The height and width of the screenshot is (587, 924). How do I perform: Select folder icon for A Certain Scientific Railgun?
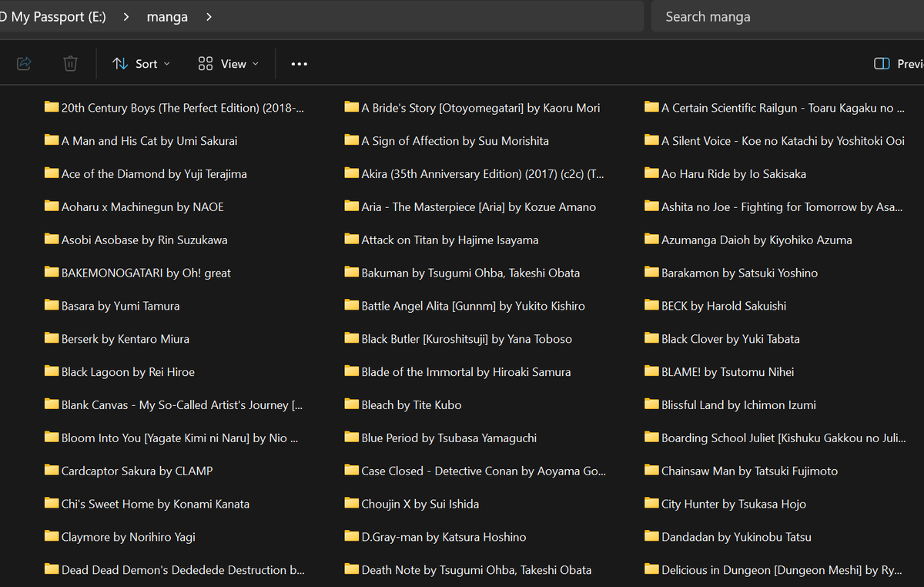(651, 107)
